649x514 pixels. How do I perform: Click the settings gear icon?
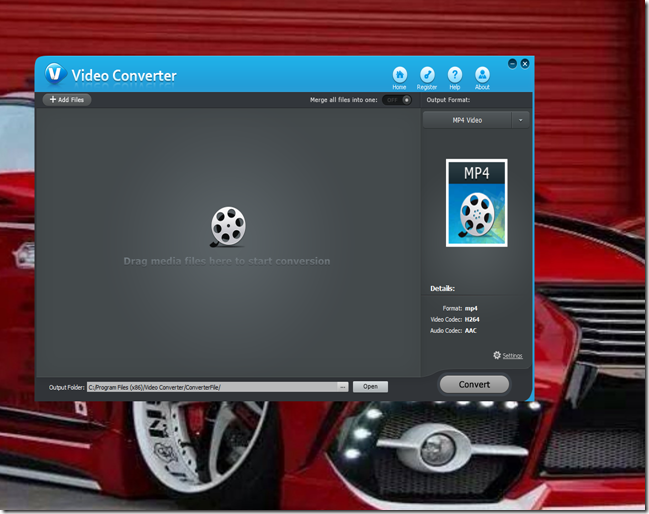point(497,355)
